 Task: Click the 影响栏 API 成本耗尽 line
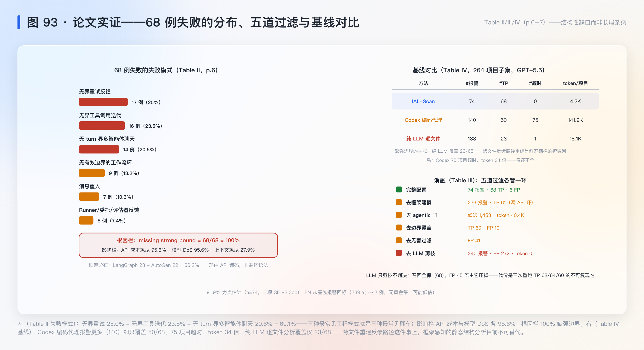click(x=178, y=250)
